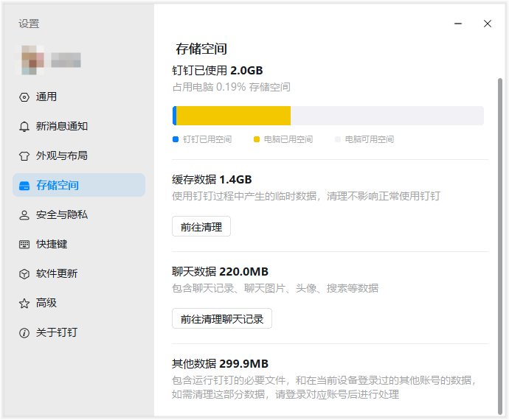
Task: Click the blurred user avatar
Action: 32,60
